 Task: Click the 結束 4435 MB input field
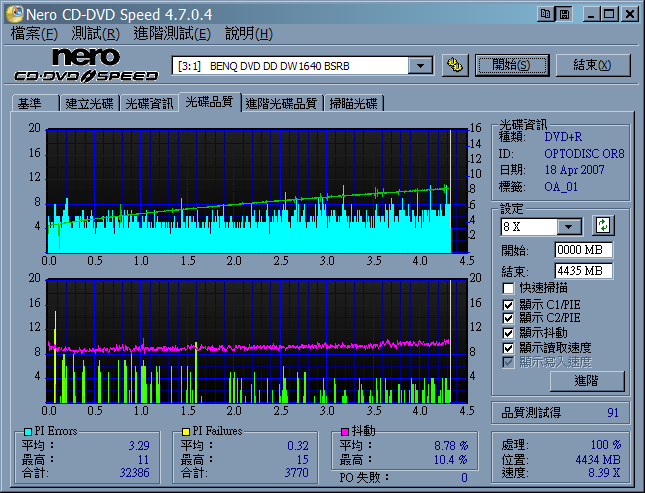pyautogui.click(x=583, y=271)
